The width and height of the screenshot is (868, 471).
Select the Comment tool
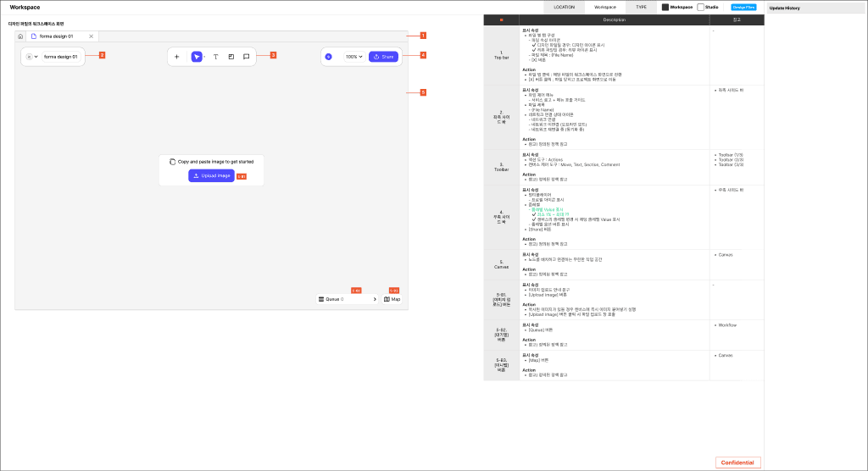(247, 57)
